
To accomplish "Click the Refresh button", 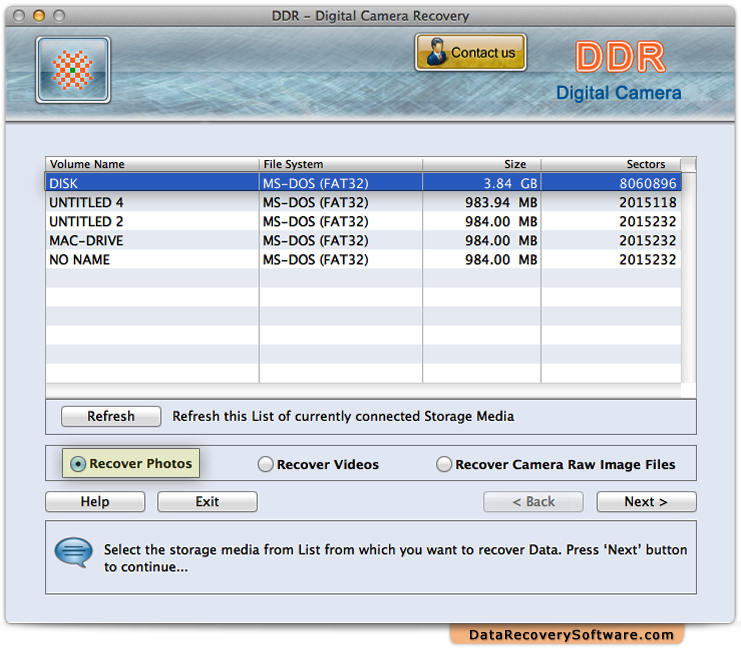I will click(111, 416).
